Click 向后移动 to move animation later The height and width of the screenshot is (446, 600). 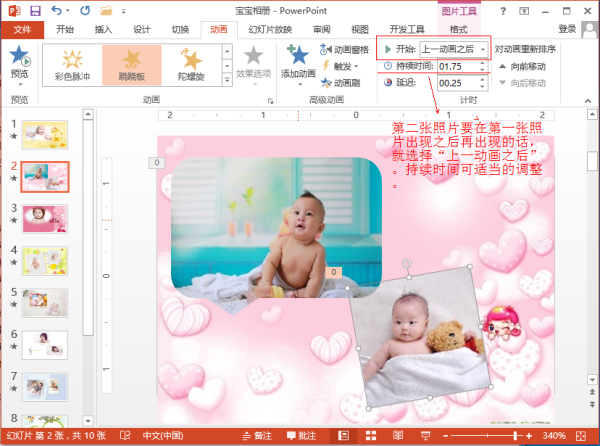coord(522,83)
